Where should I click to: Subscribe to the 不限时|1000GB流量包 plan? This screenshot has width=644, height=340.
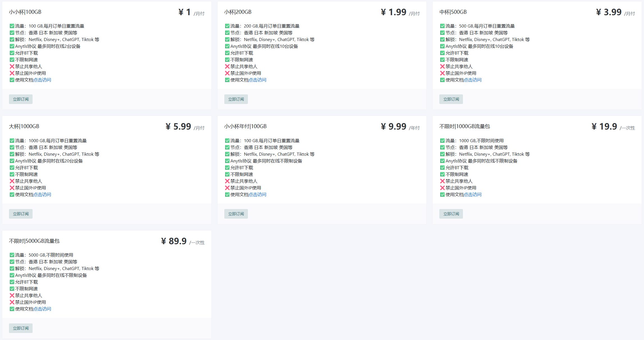click(451, 214)
